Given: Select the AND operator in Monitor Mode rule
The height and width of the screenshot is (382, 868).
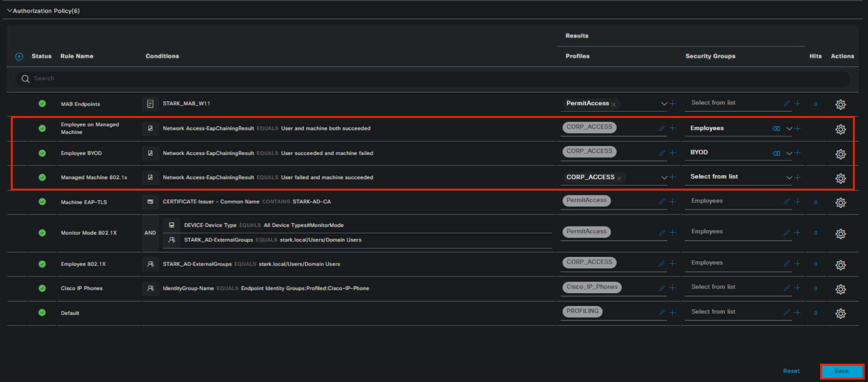Looking at the screenshot, I should [150, 233].
